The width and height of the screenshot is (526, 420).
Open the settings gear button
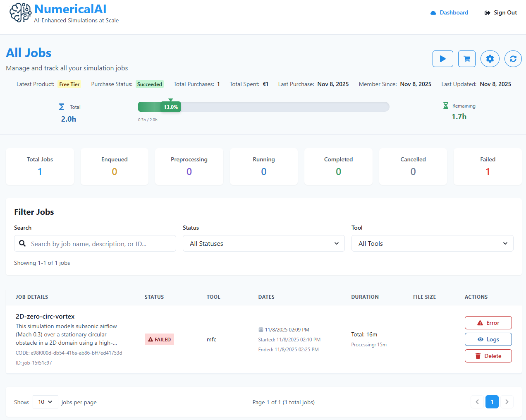point(490,59)
